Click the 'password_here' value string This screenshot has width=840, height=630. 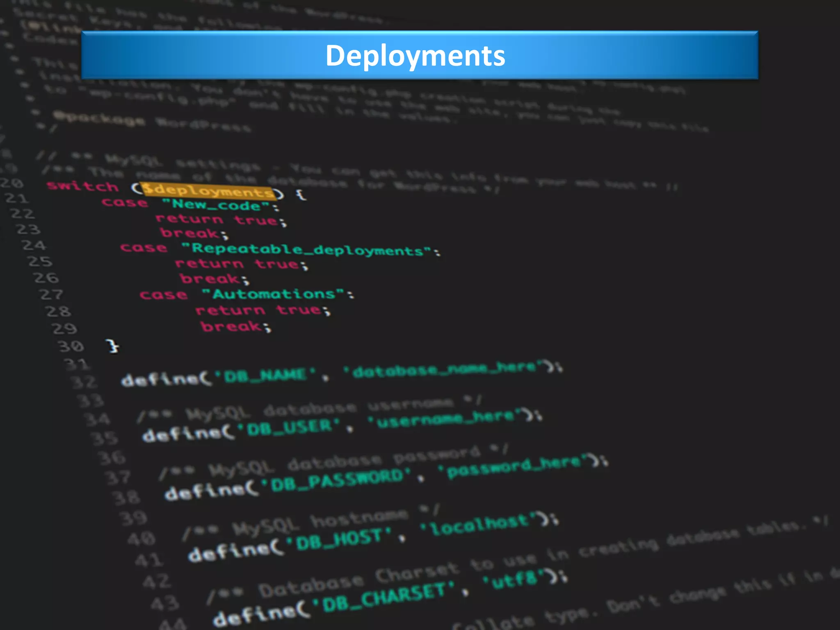click(x=514, y=467)
